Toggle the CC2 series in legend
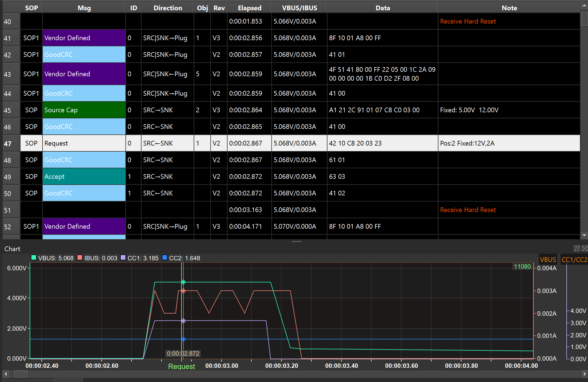588x382 pixels. pyautogui.click(x=181, y=258)
